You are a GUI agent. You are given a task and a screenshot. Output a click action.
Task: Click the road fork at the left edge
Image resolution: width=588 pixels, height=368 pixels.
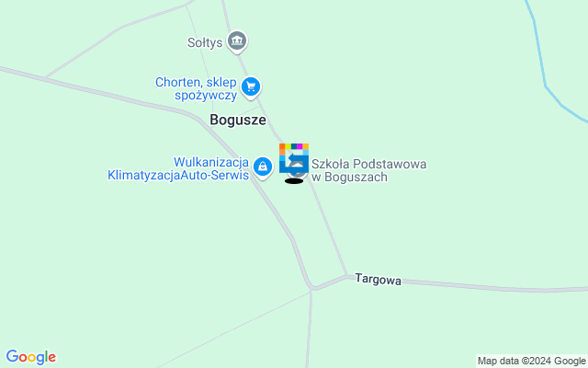coord(45,78)
